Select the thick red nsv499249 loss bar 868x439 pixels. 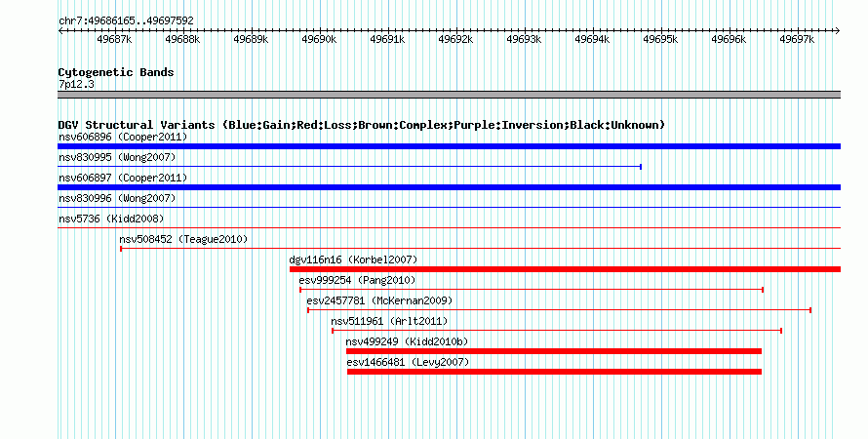coord(554,351)
